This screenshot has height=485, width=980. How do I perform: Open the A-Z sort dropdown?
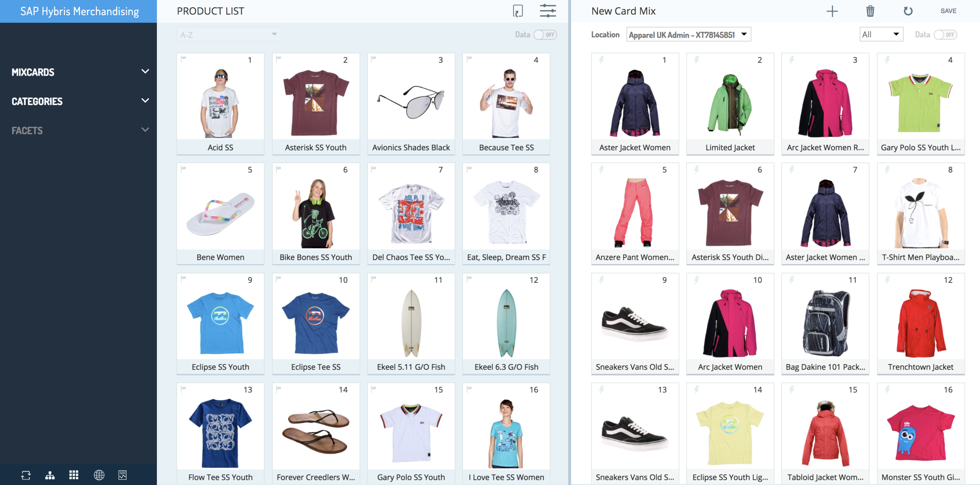pos(229,35)
